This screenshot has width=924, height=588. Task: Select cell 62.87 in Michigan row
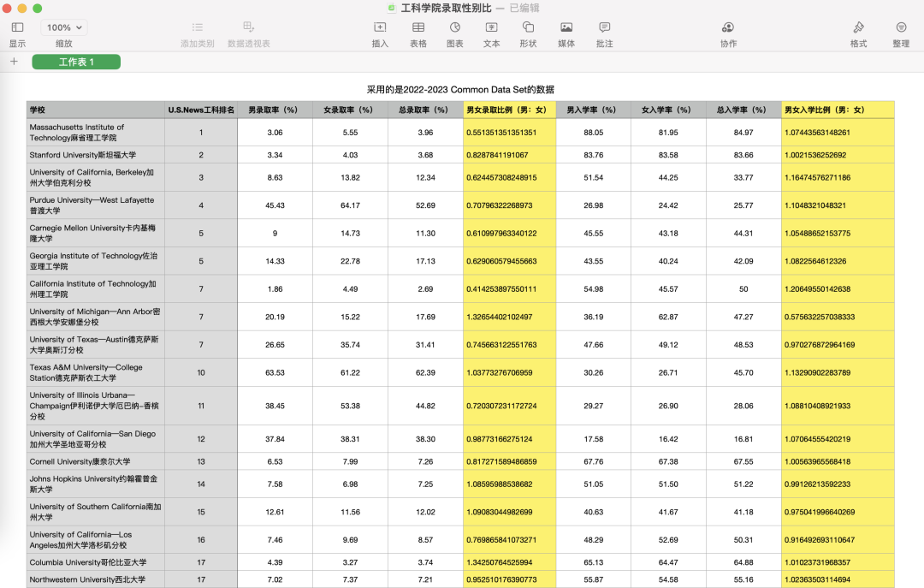point(668,317)
